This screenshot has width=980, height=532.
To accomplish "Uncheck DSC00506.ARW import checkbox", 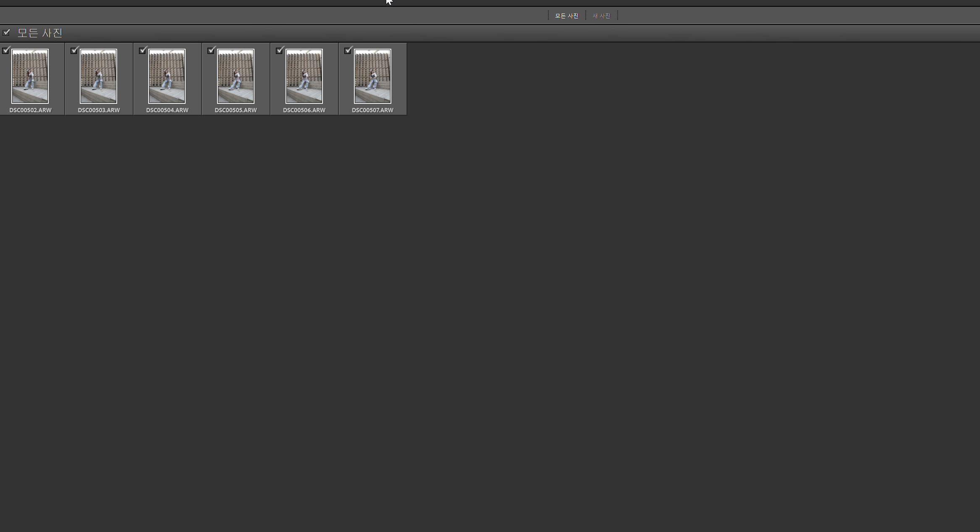I will [x=279, y=51].
